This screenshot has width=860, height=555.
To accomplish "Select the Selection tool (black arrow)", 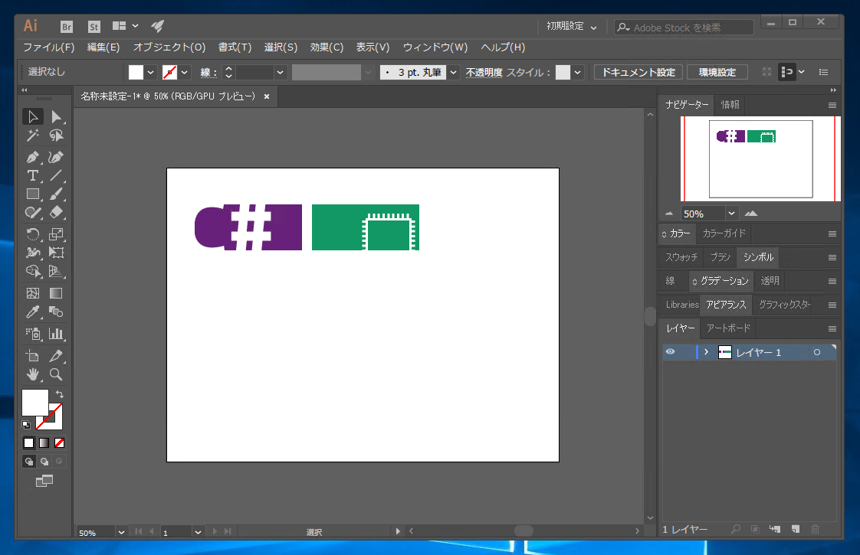I will pos(33,117).
